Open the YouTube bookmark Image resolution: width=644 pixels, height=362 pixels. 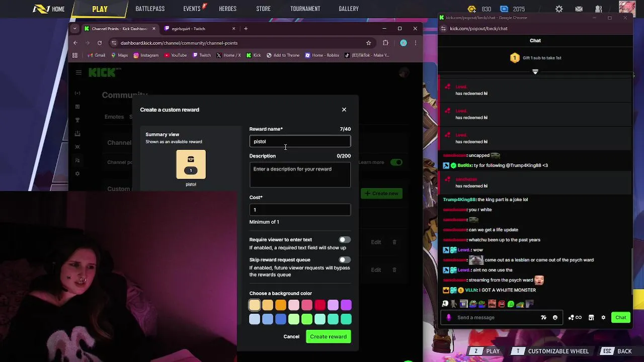point(175,55)
